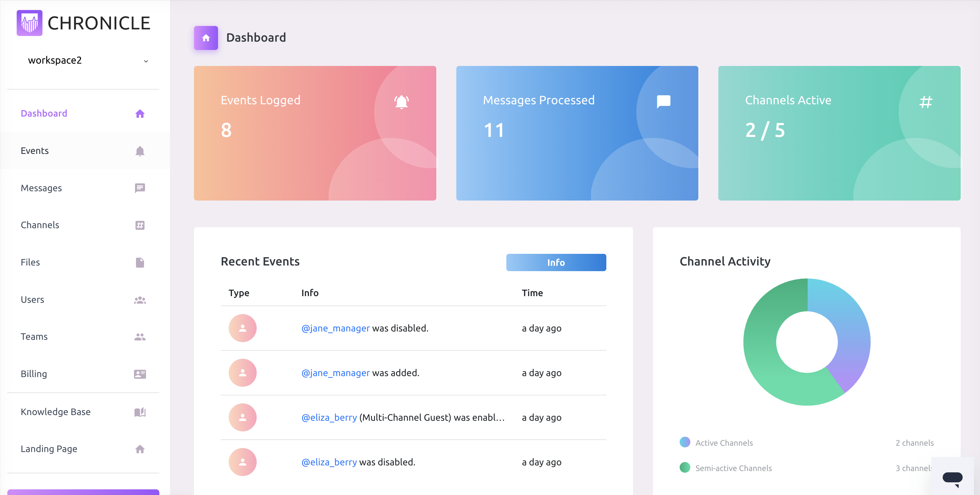
Task: Select the workspace2 workspace name
Action: click(55, 60)
